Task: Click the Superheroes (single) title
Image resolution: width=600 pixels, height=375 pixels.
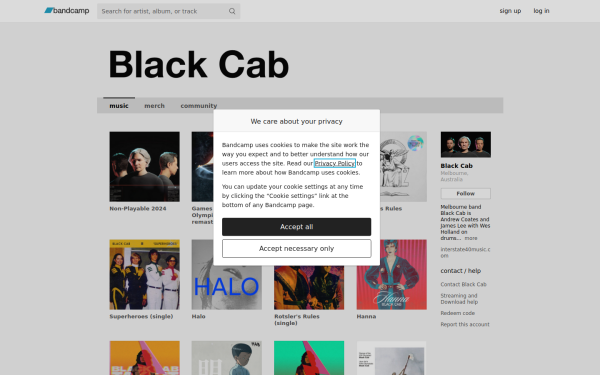Action: click(x=141, y=316)
